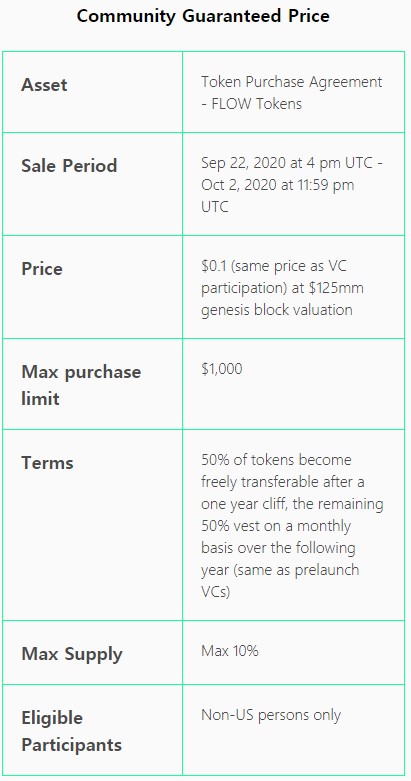Click the FLOW Tokens text line
Viewport: 411px width, 781px height.
[251, 104]
